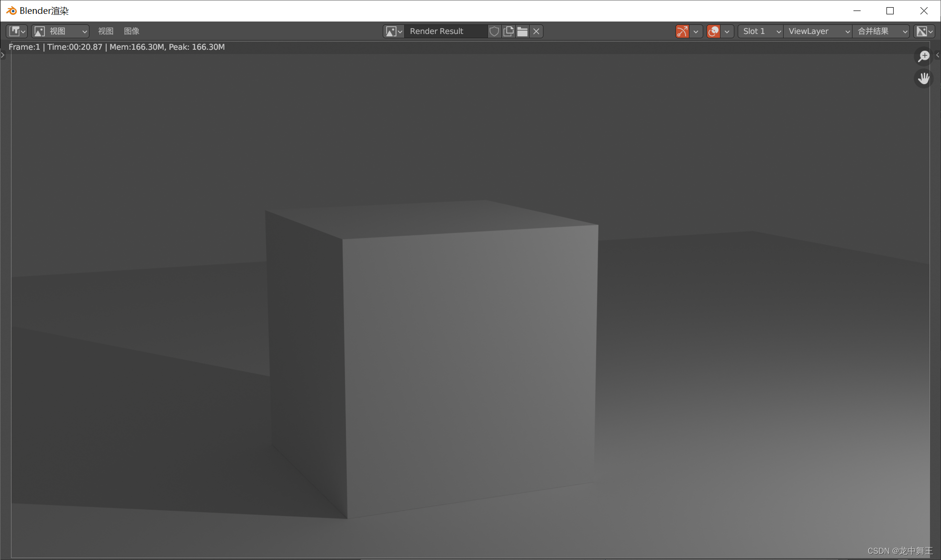Toggle the orange overlays display button
Image resolution: width=941 pixels, height=560 pixels.
[713, 31]
